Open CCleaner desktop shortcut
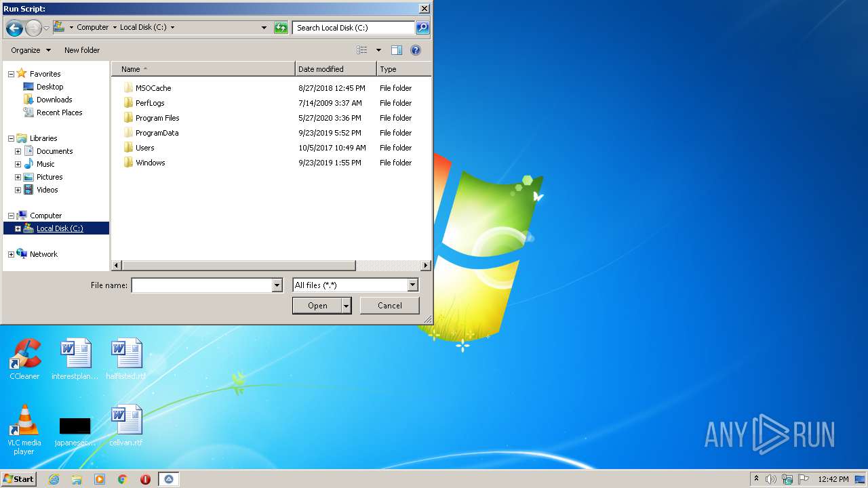Screen dimensions: 868x488 [24, 359]
